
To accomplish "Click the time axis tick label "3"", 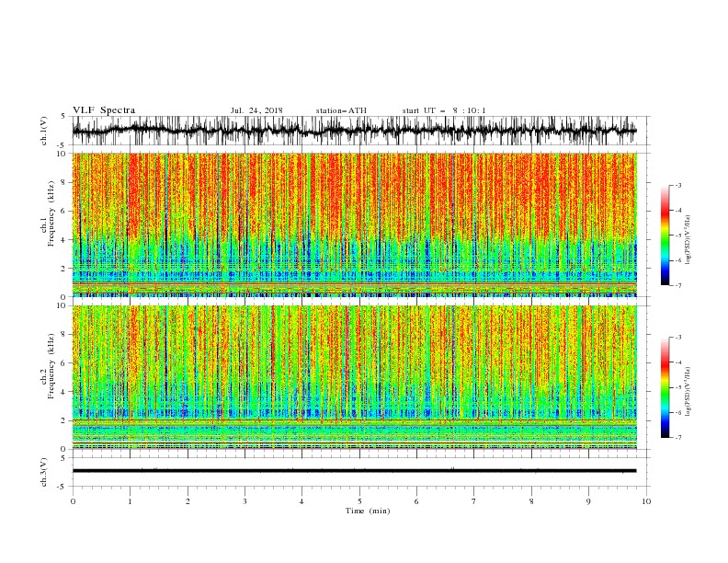I will (245, 501).
